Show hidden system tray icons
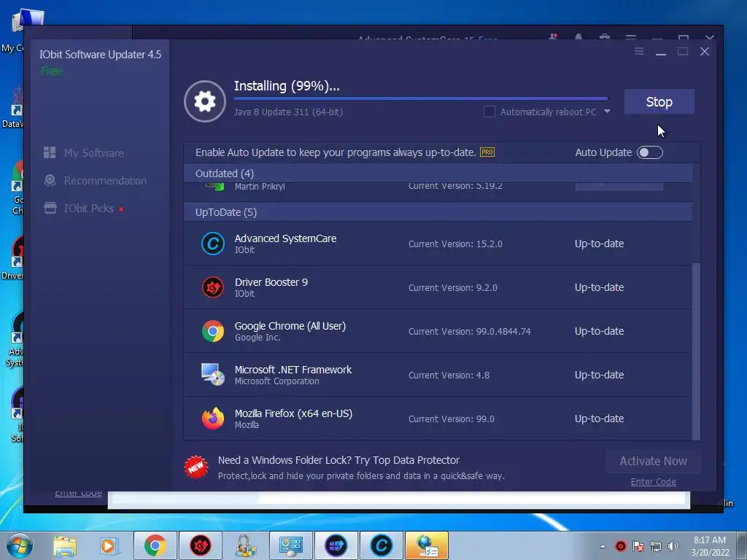Image resolution: width=747 pixels, height=560 pixels. click(x=603, y=546)
